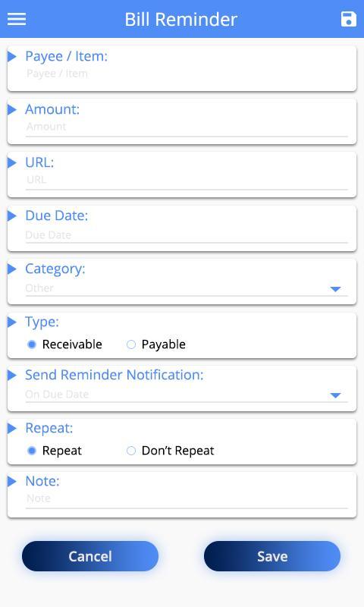Click the triangle marker beside Amount
Image resolution: width=364 pixels, height=607 pixels.
click(x=12, y=109)
